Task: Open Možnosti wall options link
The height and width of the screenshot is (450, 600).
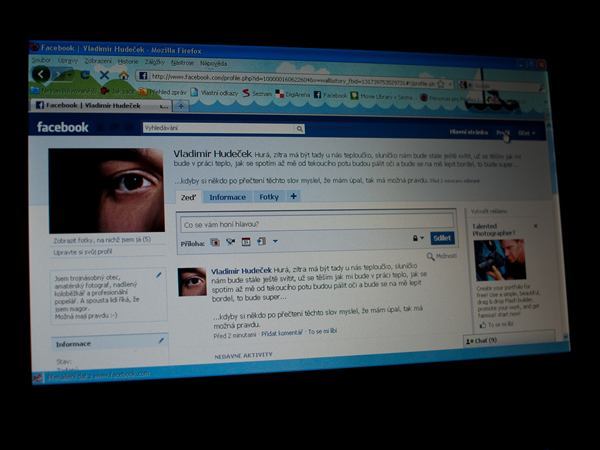Action: [446, 256]
